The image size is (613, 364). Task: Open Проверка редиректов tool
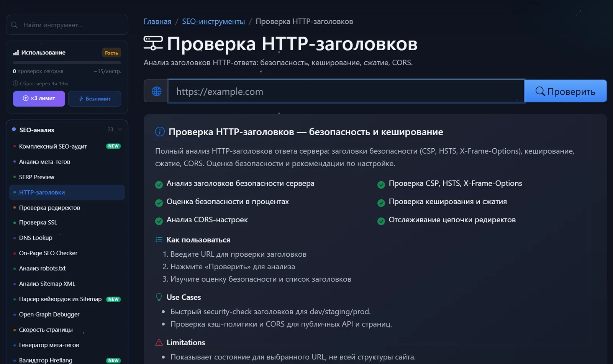tap(67, 208)
